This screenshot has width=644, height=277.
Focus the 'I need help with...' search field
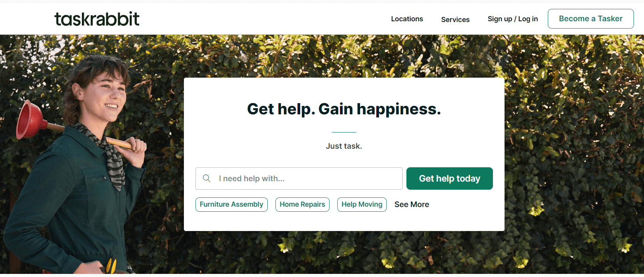tap(299, 178)
